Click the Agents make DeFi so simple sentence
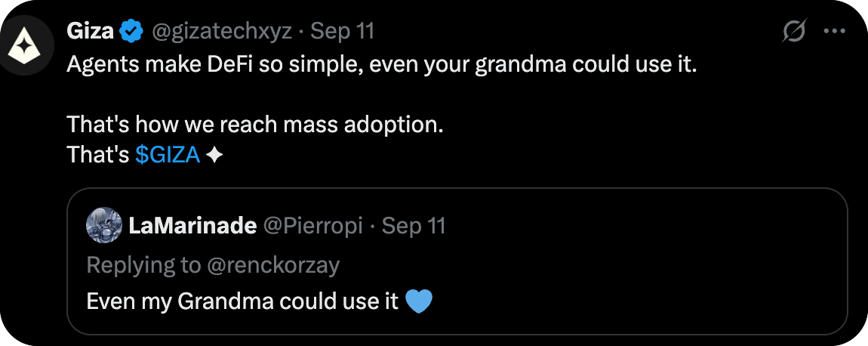868x346 pixels. tap(381, 65)
